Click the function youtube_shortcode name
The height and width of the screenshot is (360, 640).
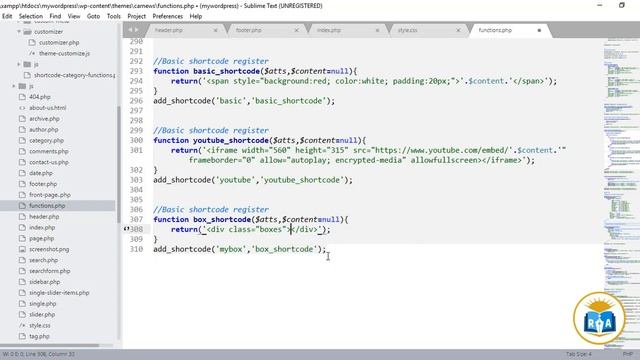[231, 140]
